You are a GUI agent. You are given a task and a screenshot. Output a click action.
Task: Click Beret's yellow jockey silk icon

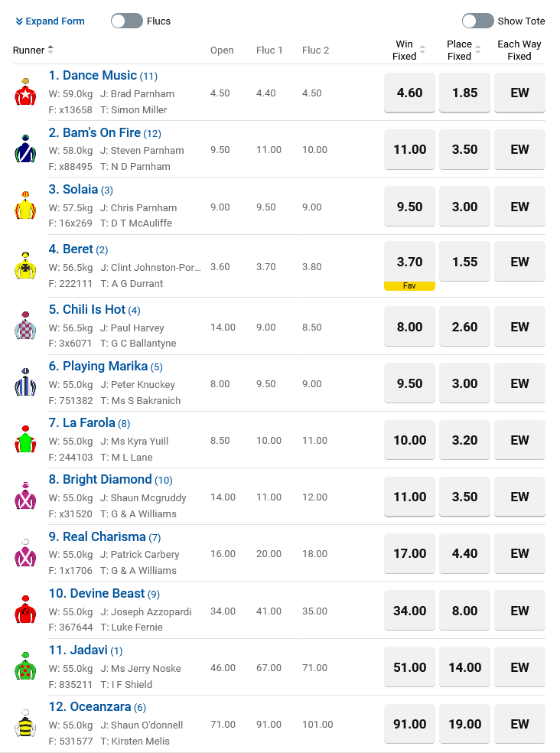(x=25, y=266)
